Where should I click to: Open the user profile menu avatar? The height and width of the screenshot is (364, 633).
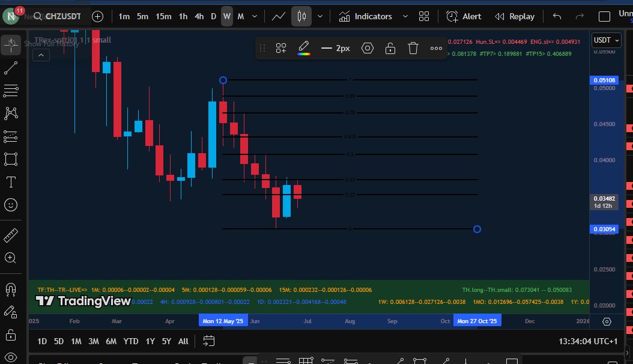pos(11,17)
